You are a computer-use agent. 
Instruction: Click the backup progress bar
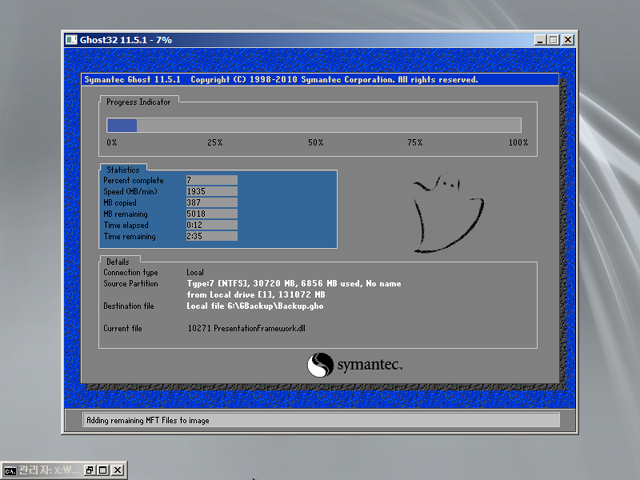coord(314,125)
